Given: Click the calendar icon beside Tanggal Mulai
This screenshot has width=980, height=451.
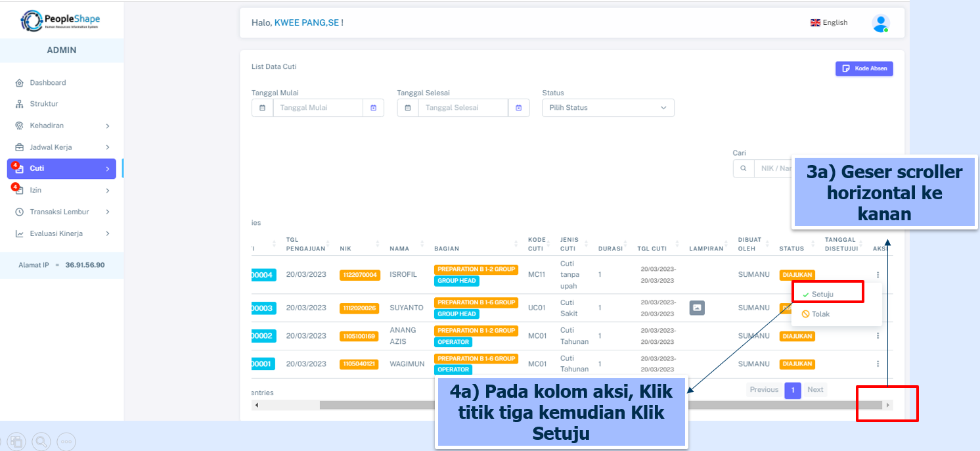Looking at the screenshot, I should point(373,108).
